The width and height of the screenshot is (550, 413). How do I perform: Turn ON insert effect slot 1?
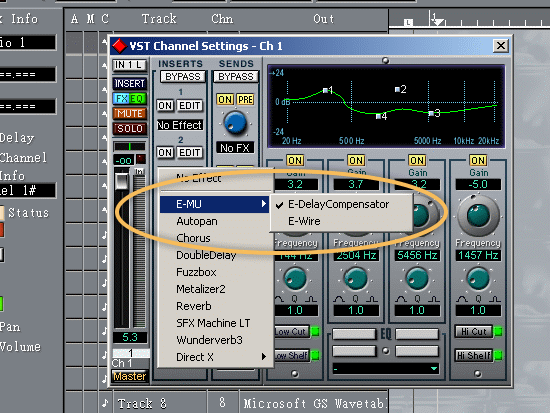click(165, 105)
